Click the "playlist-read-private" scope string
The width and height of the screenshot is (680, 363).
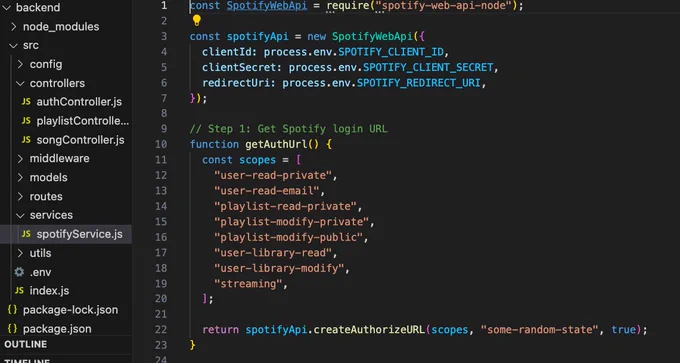(x=285, y=206)
